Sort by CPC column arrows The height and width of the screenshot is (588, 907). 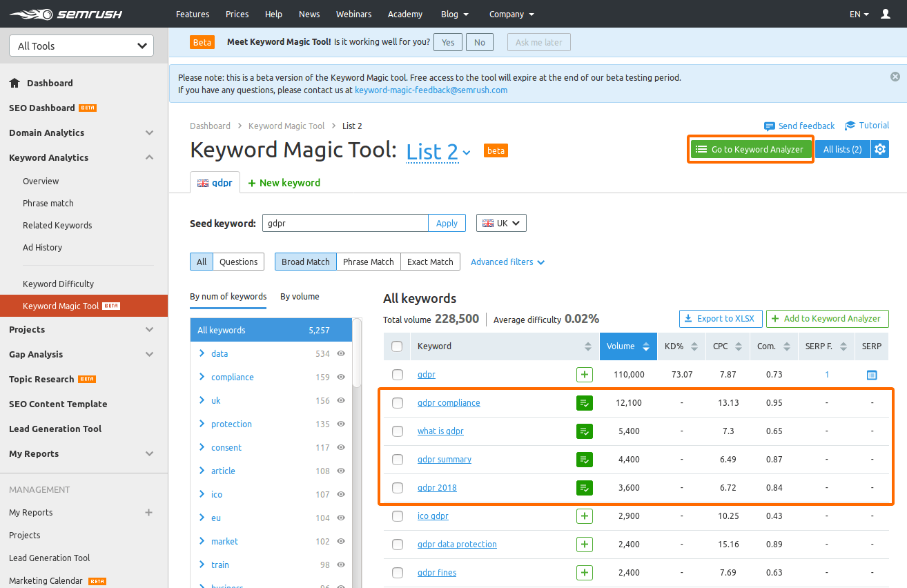(739, 346)
